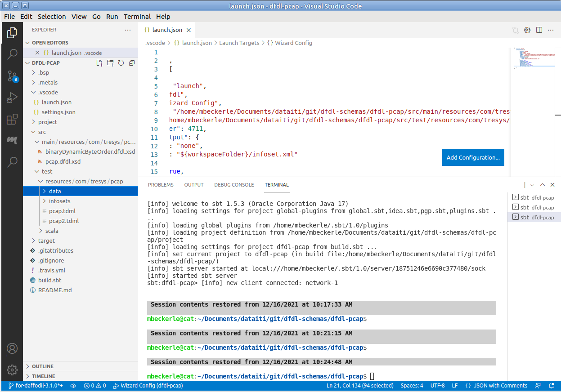Click the feedback icon in status bar

(538, 386)
